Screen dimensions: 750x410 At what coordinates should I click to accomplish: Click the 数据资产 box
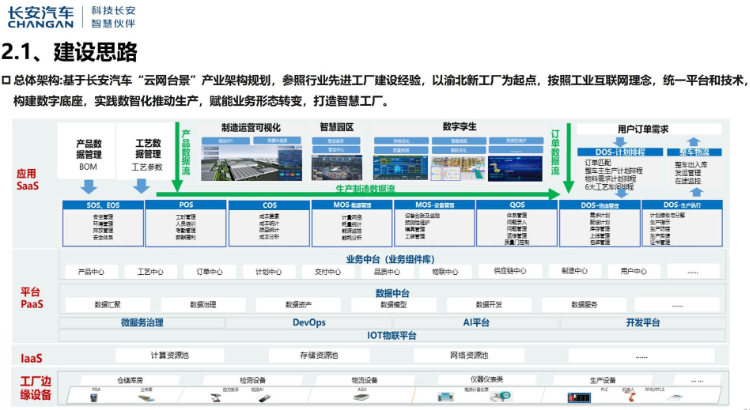[x=298, y=304]
